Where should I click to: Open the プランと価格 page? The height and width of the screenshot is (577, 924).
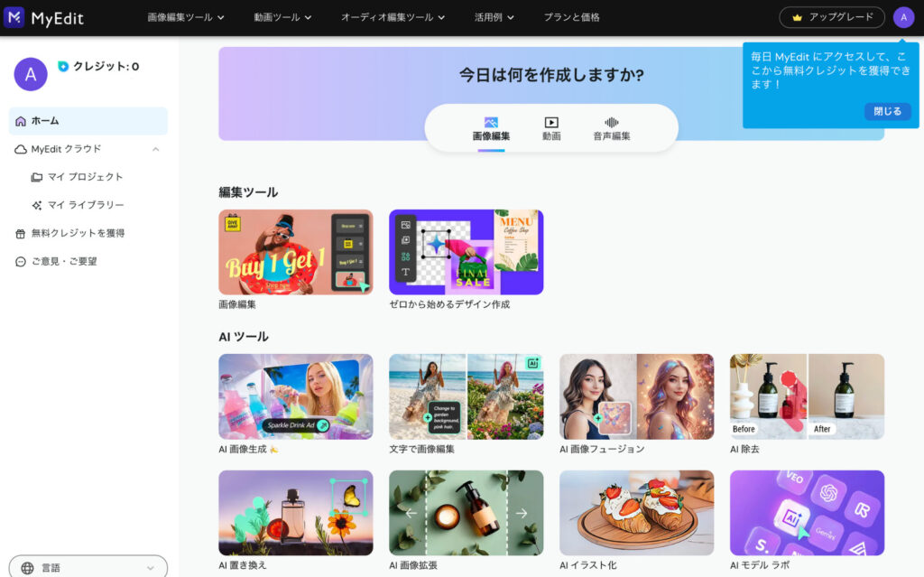point(571,17)
